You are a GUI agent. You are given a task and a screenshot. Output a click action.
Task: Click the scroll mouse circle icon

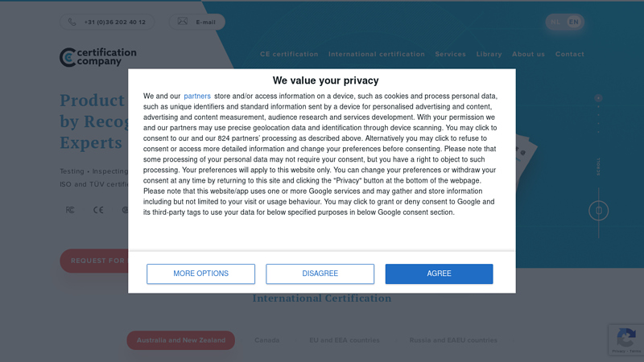point(598,211)
